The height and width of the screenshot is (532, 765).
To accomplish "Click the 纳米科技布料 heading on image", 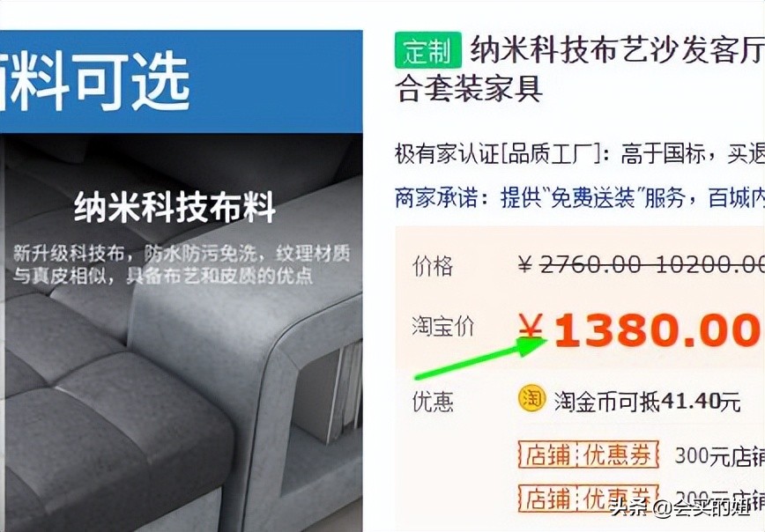I will (175, 208).
